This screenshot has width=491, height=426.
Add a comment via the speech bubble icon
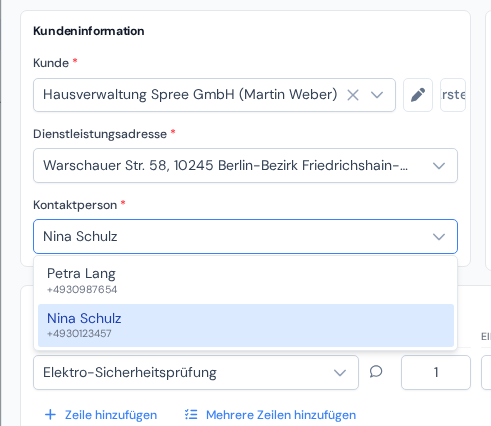376,372
